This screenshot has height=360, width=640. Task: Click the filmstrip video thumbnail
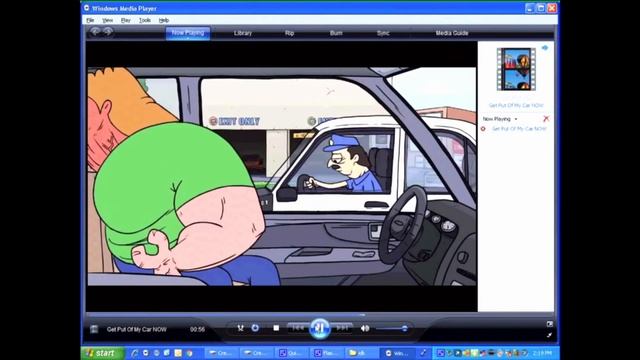[516, 69]
